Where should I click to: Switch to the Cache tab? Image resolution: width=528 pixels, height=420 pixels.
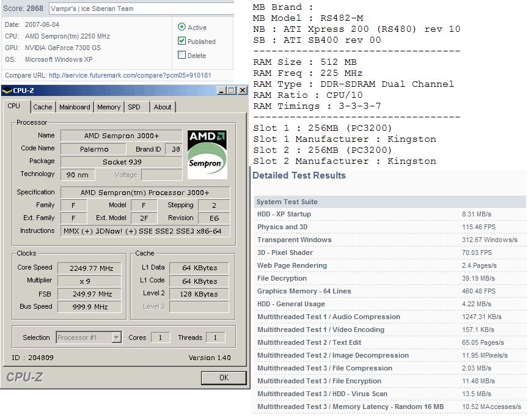(43, 107)
